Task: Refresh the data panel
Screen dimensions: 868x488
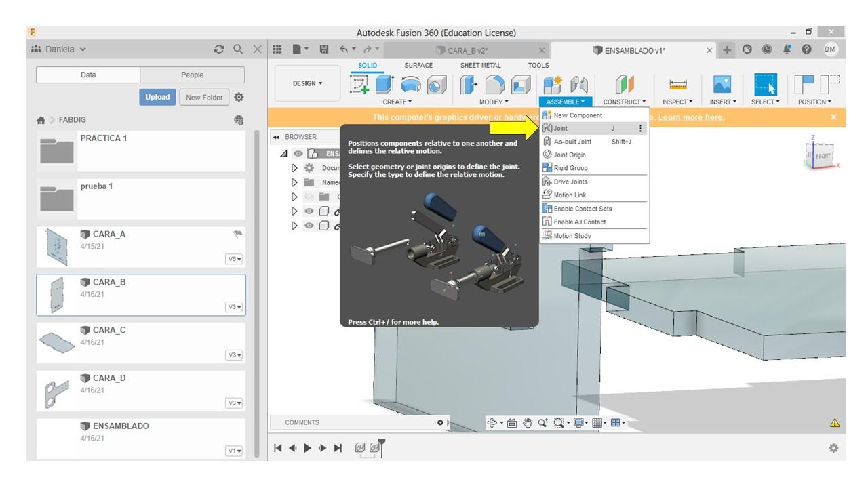Action: 218,49
